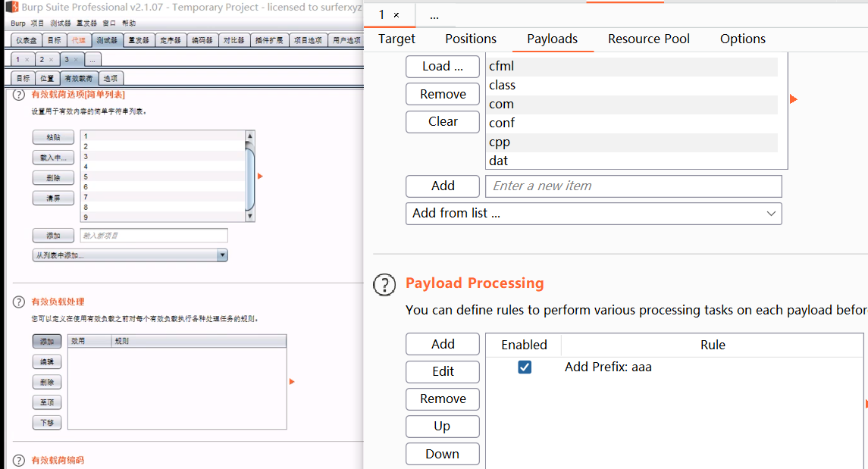Switch to the Target tab
The width and height of the screenshot is (868, 469).
396,39
